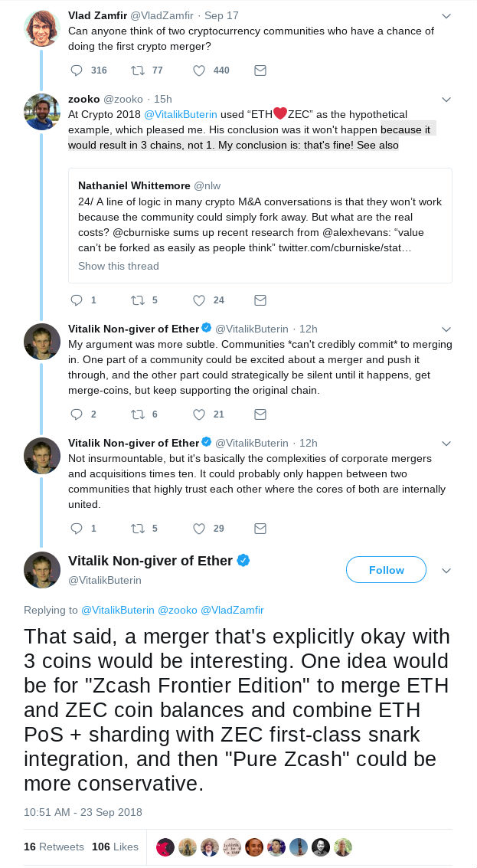Click the first liker's avatar in the row
477x868 pixels.
(x=165, y=847)
